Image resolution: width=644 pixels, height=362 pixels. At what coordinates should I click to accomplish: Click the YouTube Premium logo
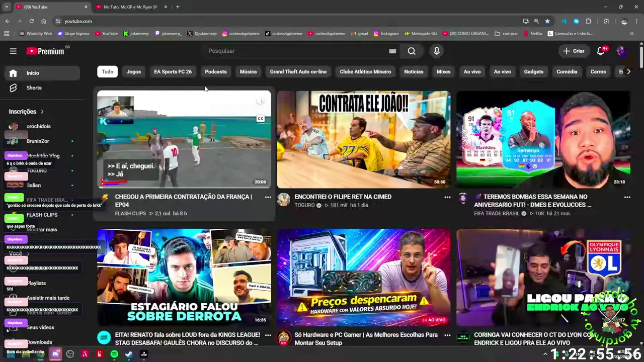click(x=45, y=51)
